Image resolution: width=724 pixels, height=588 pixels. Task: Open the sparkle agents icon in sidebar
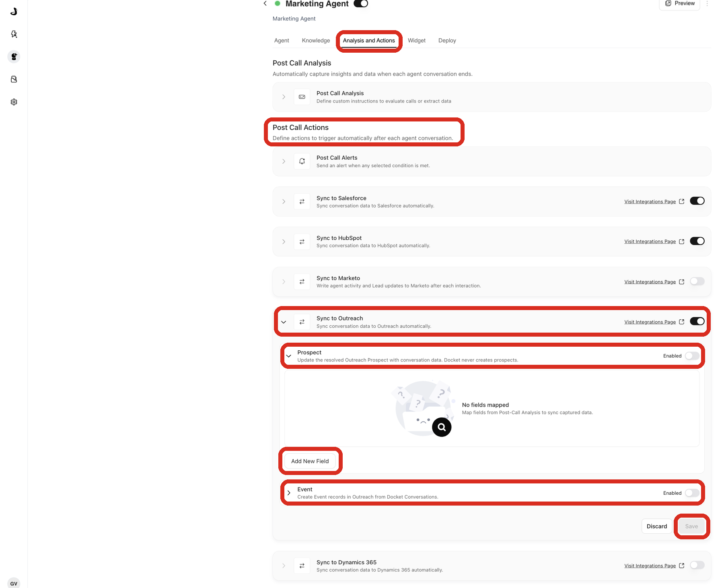14,34
